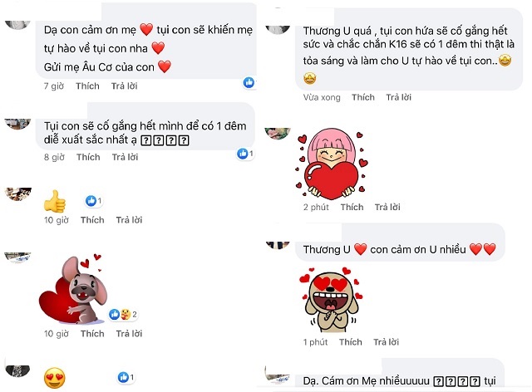
Task: Click profile avatar beside the Thương U quá comment
Action: [x=278, y=29]
